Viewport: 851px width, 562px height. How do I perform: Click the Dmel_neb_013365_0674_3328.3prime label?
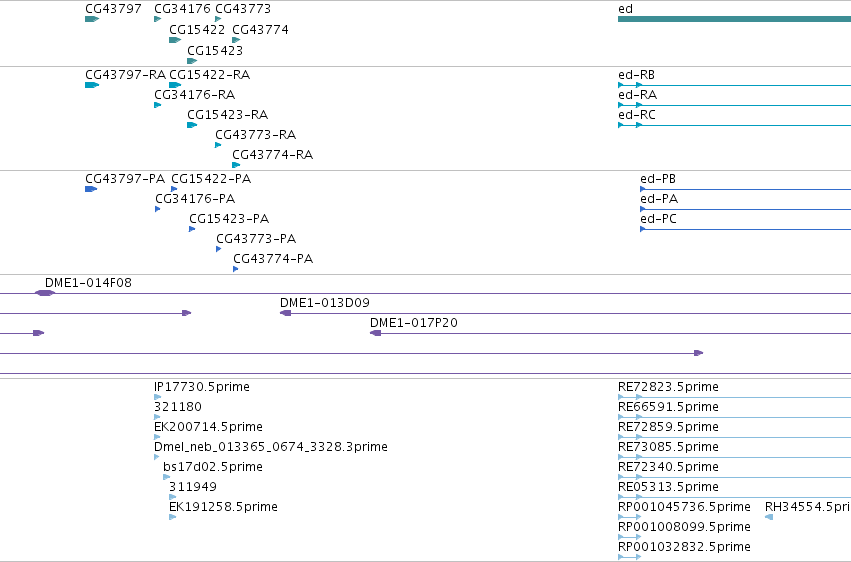coord(271,447)
